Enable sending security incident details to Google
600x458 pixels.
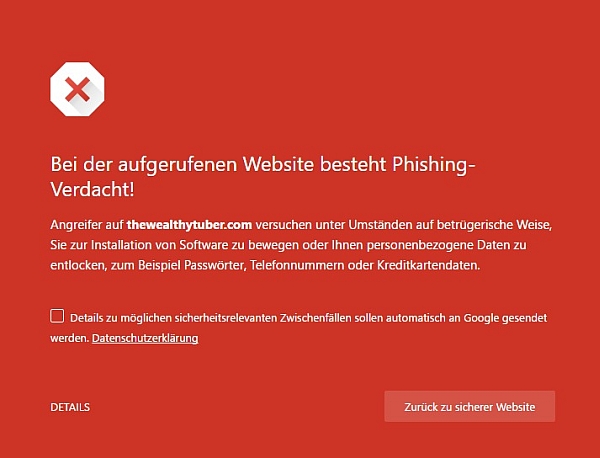(x=57, y=316)
